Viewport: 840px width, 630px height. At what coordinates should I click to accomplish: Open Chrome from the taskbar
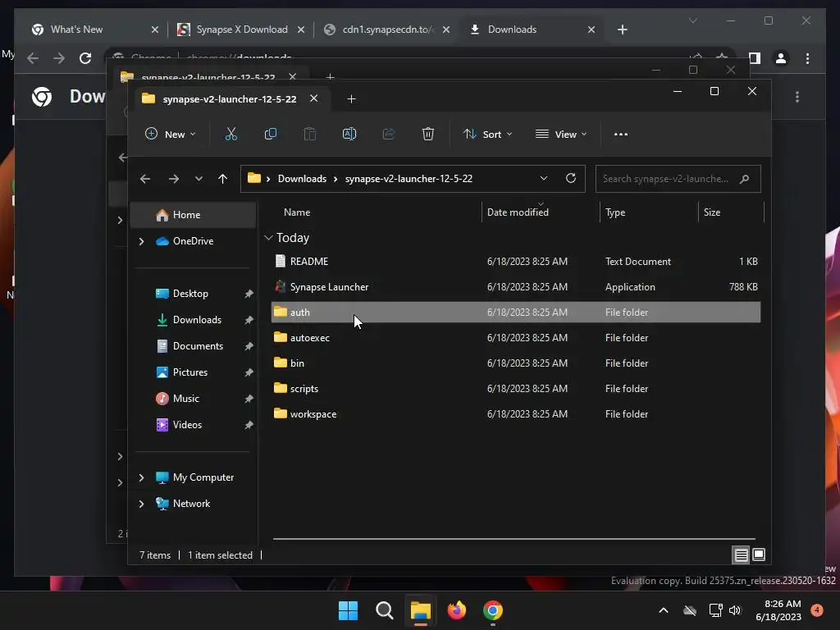pos(492,610)
